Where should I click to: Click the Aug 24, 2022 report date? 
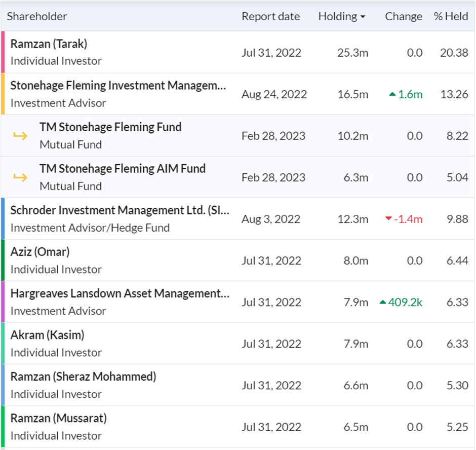[274, 94]
